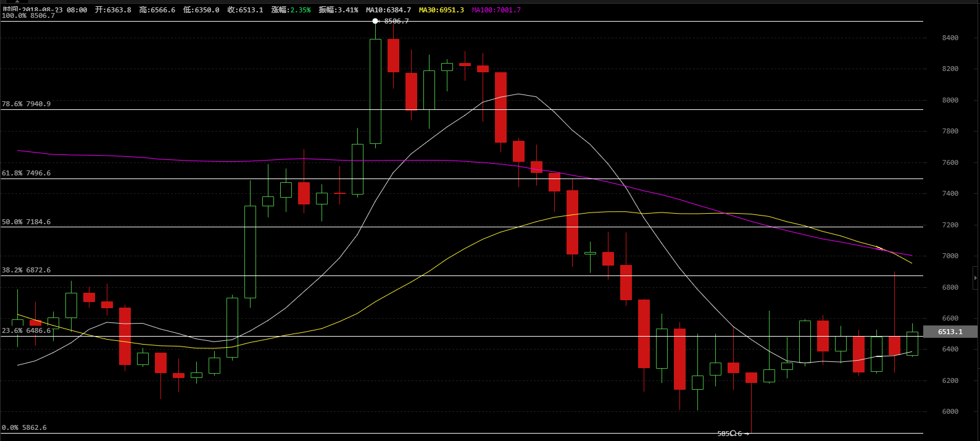Click the open price 开:6363.8 text

(113, 10)
